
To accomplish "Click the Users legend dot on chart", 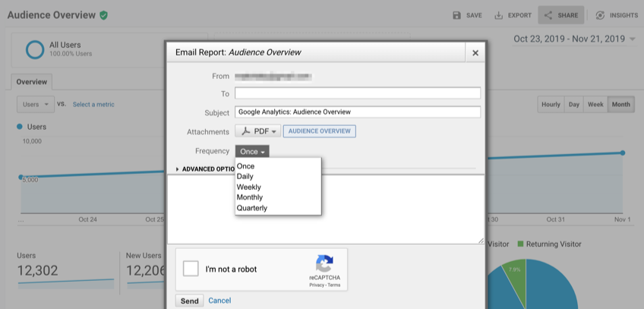I will [x=19, y=127].
